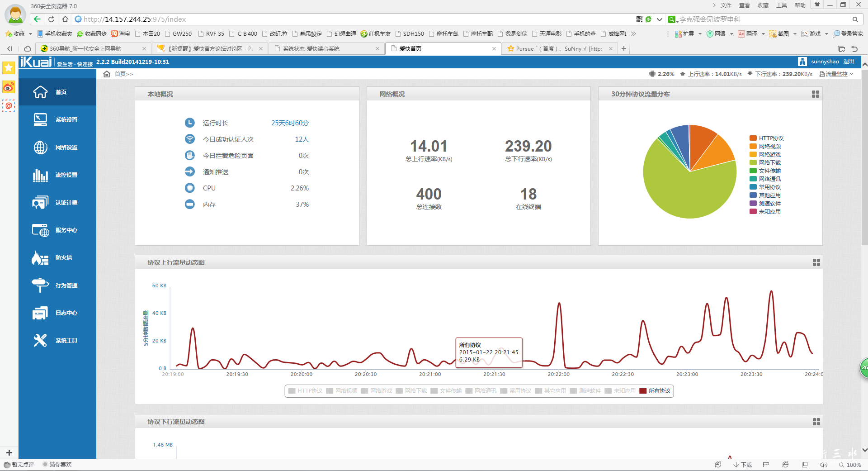
Task: Open the 文件 menu
Action: pyautogui.click(x=726, y=5)
